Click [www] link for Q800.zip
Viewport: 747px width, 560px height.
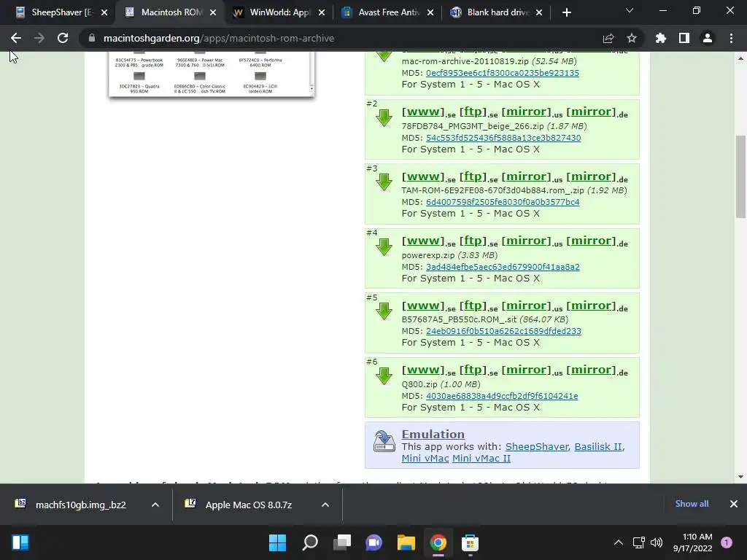pos(423,370)
